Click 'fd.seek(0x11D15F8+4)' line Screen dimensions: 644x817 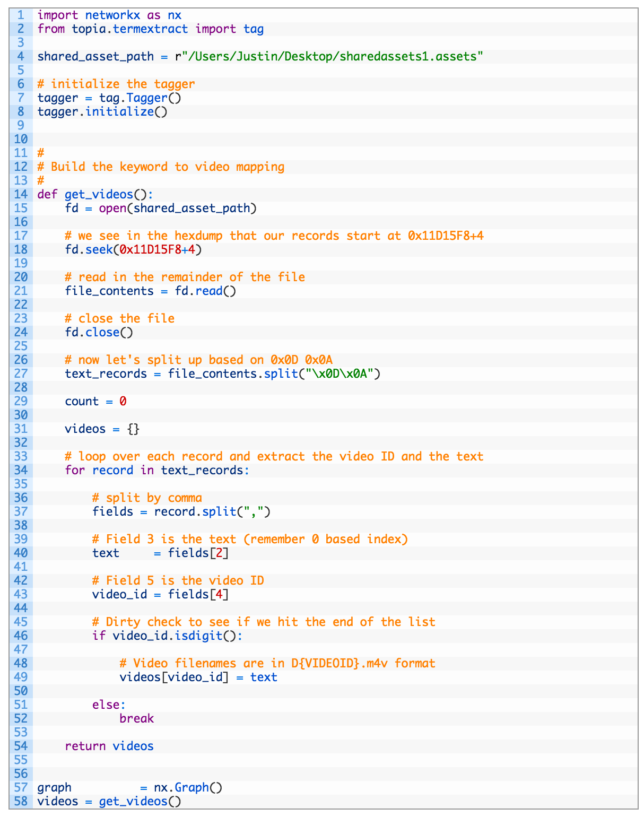pyautogui.click(x=134, y=249)
